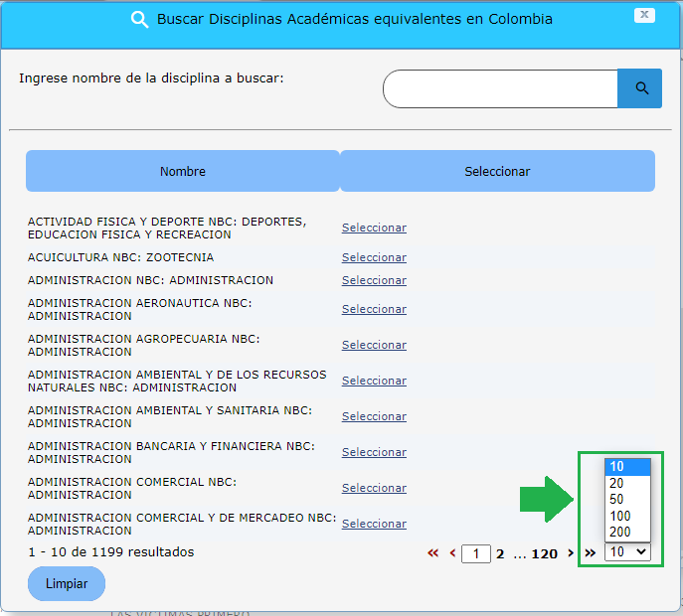683x616 pixels.
Task: Click the Seleccionar column header
Action: pyautogui.click(x=497, y=171)
